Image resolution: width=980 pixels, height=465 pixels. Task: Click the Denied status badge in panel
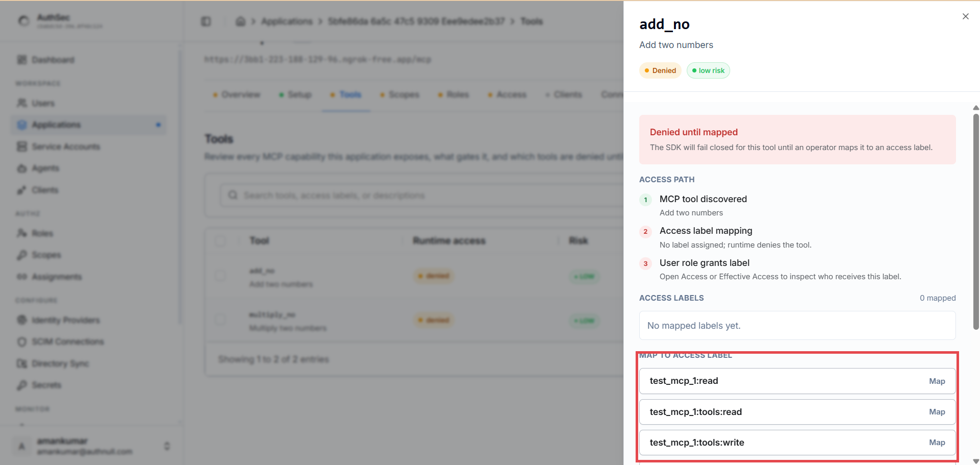click(x=660, y=70)
